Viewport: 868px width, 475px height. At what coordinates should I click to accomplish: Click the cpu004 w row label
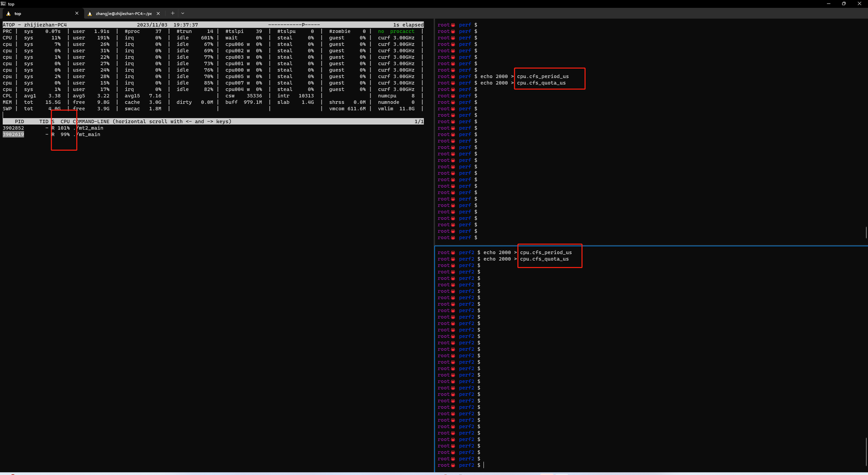[x=237, y=89]
